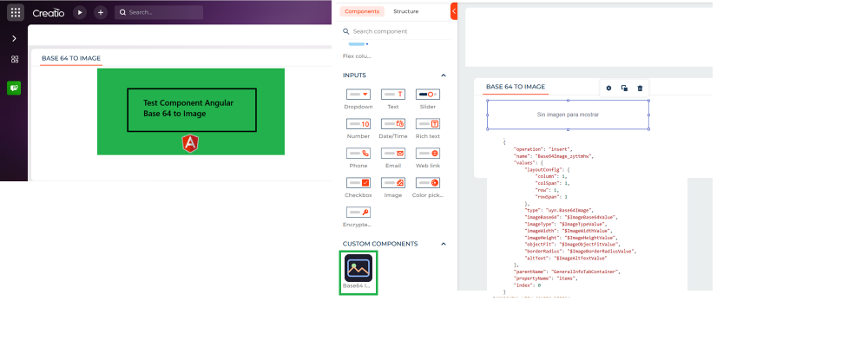This screenshot has width=868, height=347.
Task: Expand the left sidebar navigation
Action: pyautogui.click(x=15, y=38)
